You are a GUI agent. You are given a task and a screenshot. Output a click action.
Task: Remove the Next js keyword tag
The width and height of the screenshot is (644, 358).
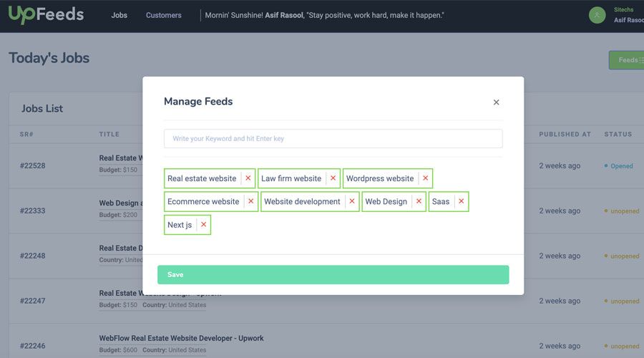click(x=203, y=225)
